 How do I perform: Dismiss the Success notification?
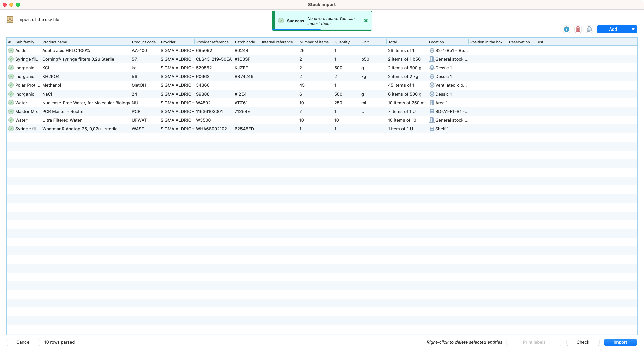(366, 21)
